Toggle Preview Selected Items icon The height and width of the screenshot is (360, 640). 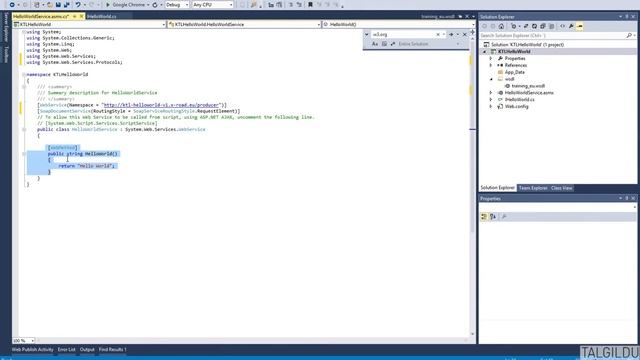(x=580, y=26)
